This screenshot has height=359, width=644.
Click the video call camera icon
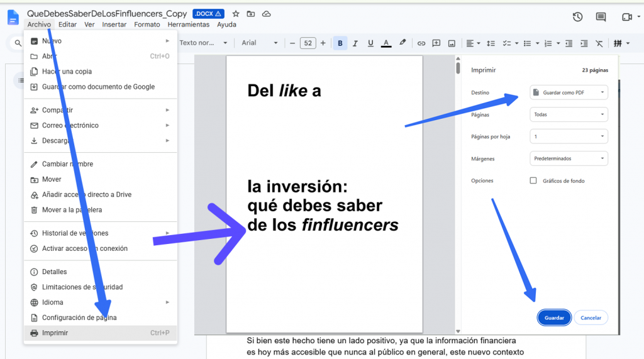(627, 17)
